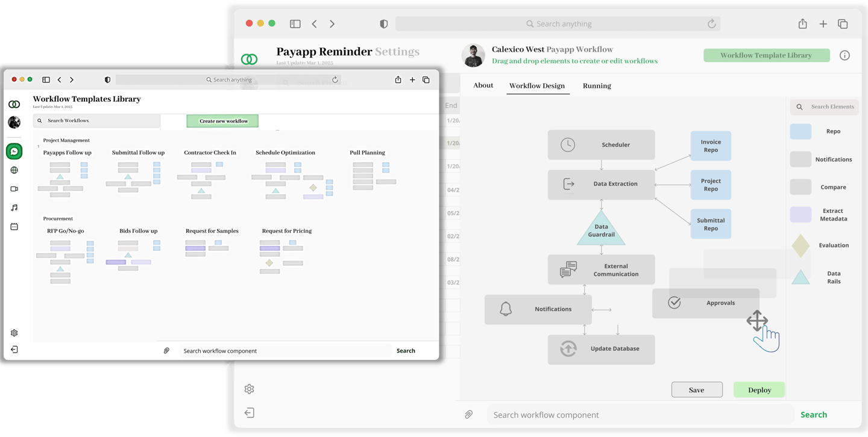The height and width of the screenshot is (437, 868).
Task: Click the logout icon in Payapp Reminder window
Action: point(249,413)
